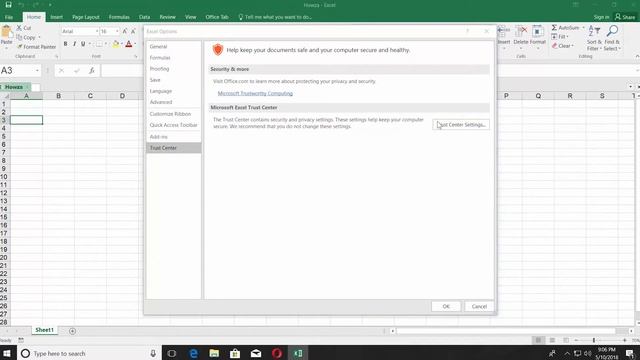Select Advanced in Excel Options sidebar
Image resolution: width=640 pixels, height=360 pixels.
click(x=173, y=102)
